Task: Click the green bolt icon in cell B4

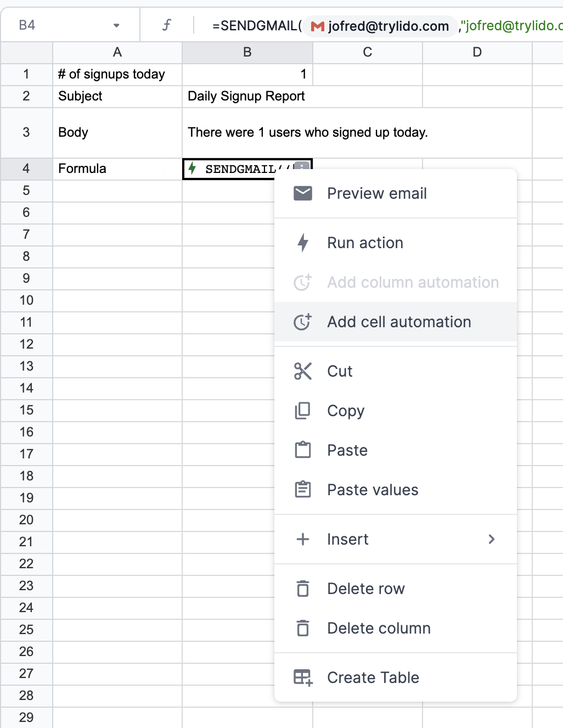Action: [192, 168]
